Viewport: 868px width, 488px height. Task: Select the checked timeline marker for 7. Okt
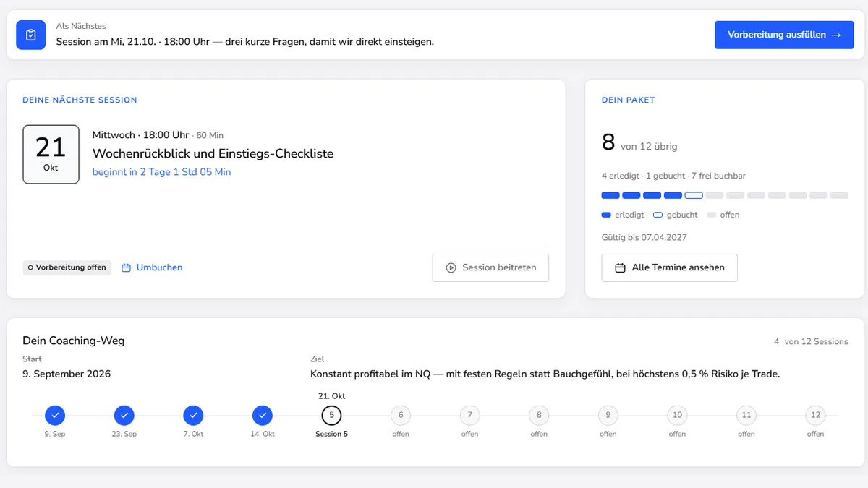pyautogui.click(x=193, y=416)
